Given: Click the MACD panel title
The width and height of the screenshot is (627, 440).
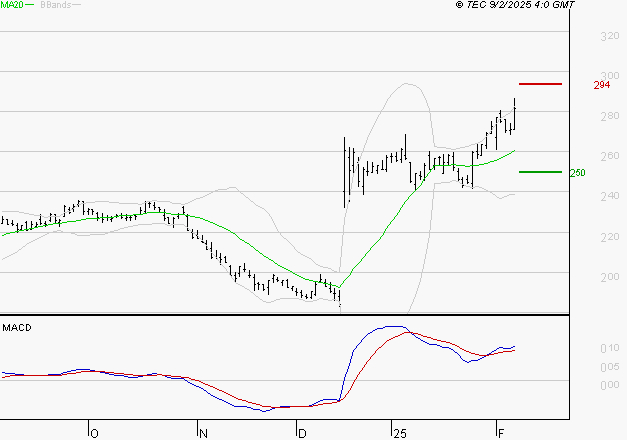Looking at the screenshot, I should (x=17, y=328).
